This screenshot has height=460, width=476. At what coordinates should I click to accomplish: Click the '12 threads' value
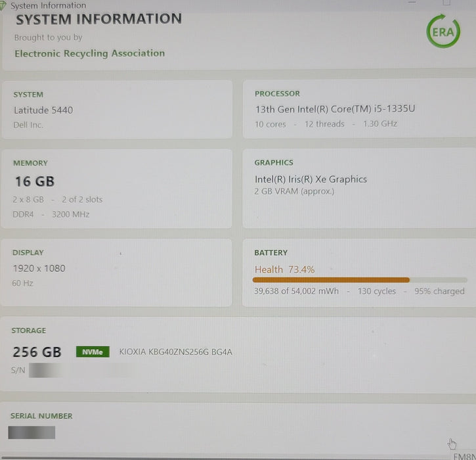pyautogui.click(x=324, y=124)
